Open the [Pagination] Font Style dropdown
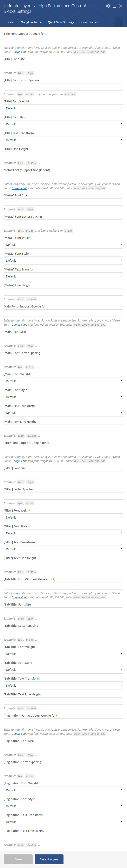 pos(63,806)
